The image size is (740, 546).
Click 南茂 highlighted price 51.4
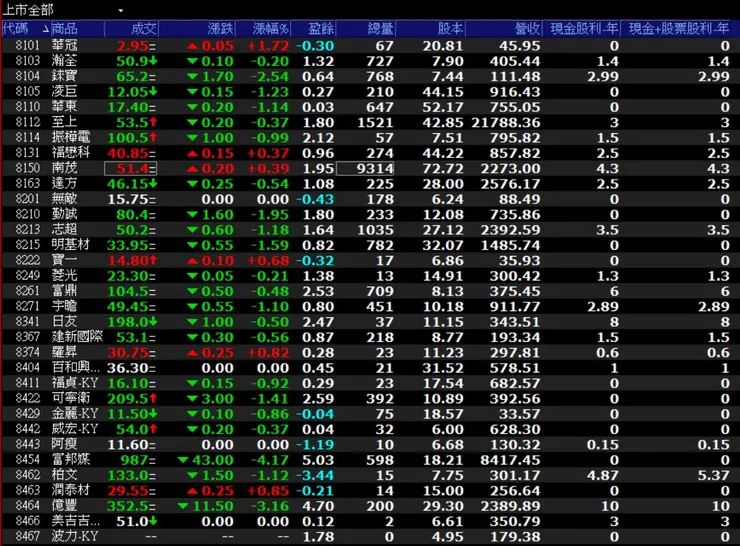point(131,168)
